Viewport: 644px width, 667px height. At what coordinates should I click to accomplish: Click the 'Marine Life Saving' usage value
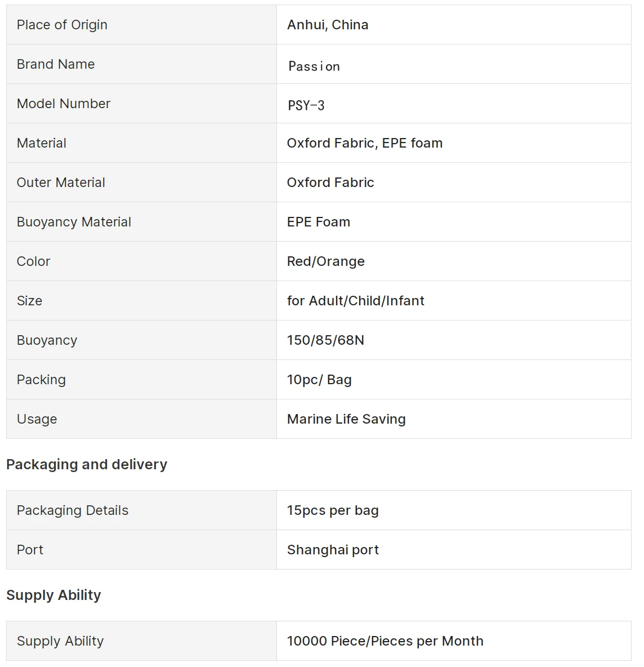coord(346,419)
